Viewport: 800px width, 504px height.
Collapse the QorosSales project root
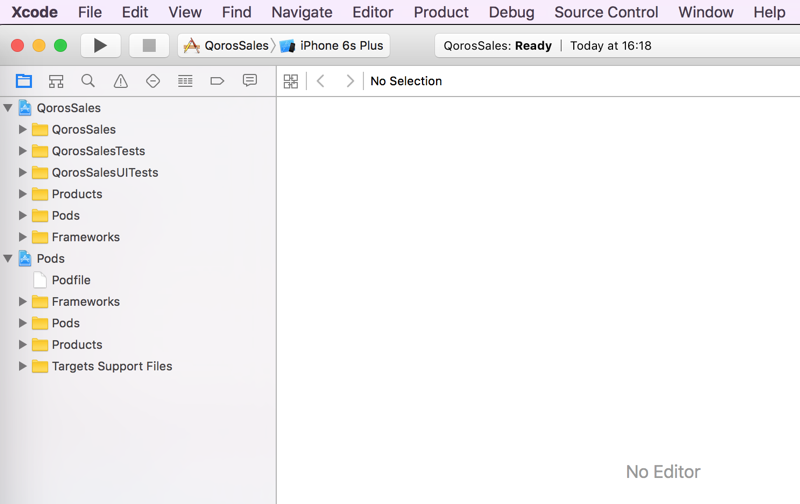pyautogui.click(x=8, y=108)
